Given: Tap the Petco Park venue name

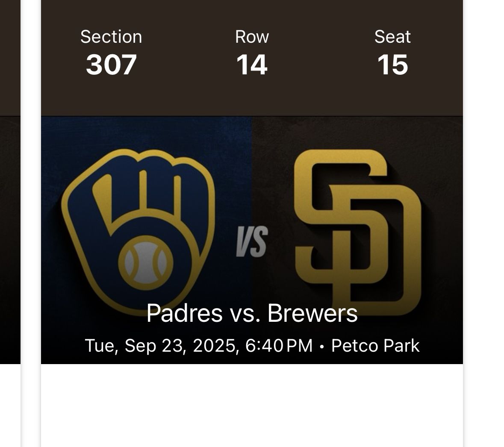Looking at the screenshot, I should (375, 345).
